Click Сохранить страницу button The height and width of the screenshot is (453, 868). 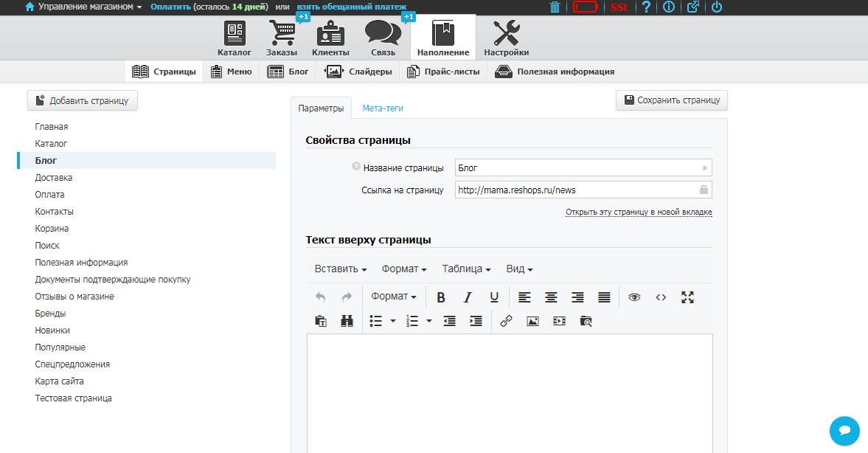point(672,100)
